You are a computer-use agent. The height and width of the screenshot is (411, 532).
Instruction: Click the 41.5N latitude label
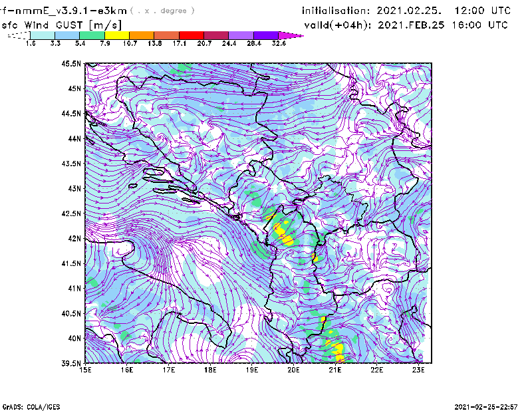71,263
